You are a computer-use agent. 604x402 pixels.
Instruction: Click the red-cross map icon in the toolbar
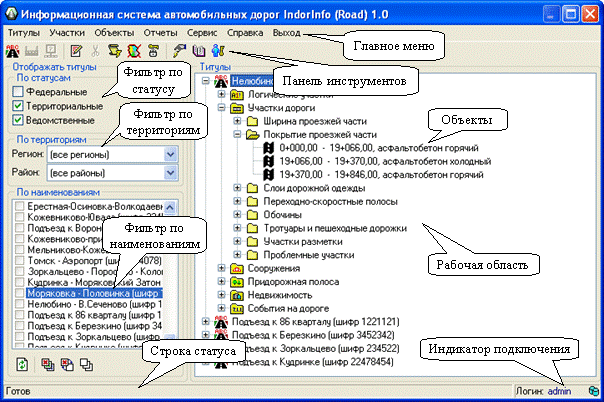coord(132,51)
